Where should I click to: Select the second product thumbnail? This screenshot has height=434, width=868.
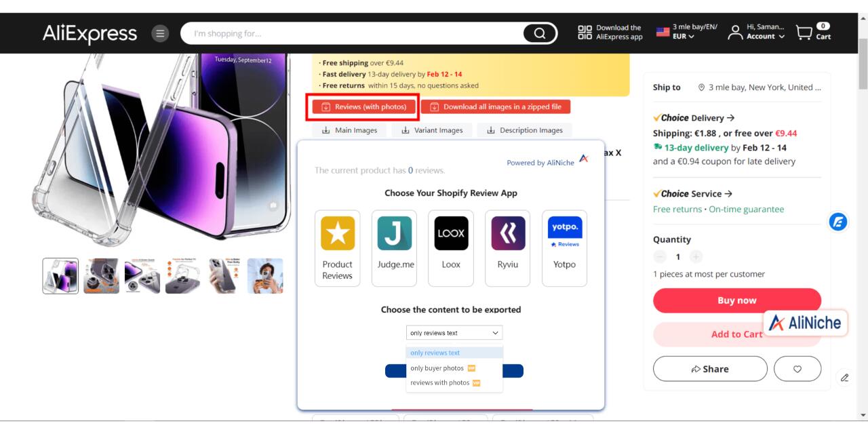[x=101, y=276]
